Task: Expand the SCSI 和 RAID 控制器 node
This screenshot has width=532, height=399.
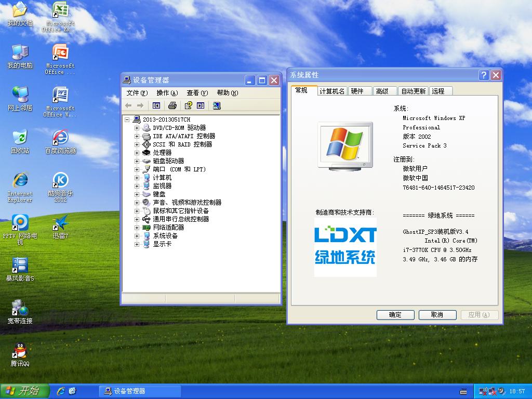Action: click(137, 144)
